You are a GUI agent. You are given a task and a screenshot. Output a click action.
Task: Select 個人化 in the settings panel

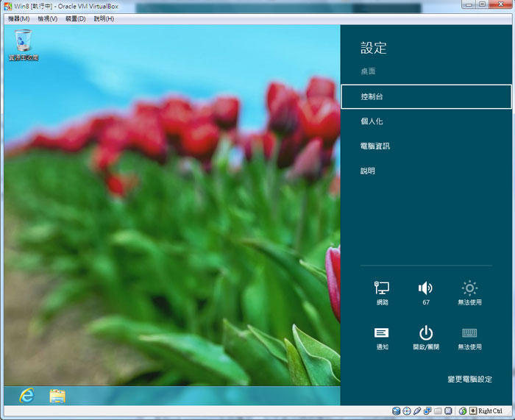coord(372,121)
